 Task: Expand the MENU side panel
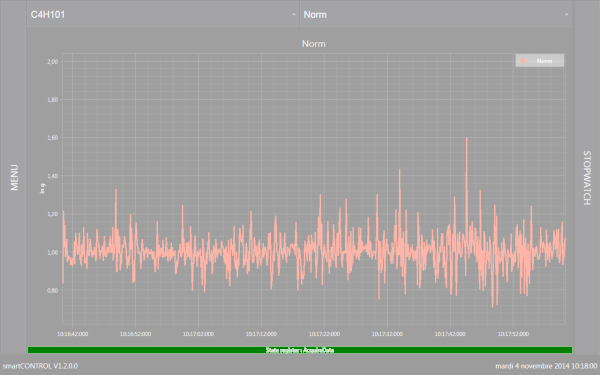click(x=13, y=177)
